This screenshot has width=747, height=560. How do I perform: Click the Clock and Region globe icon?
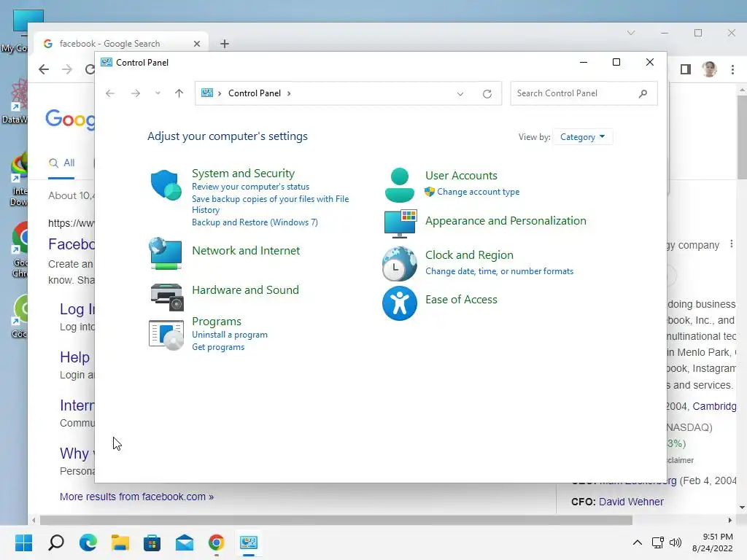(x=399, y=263)
